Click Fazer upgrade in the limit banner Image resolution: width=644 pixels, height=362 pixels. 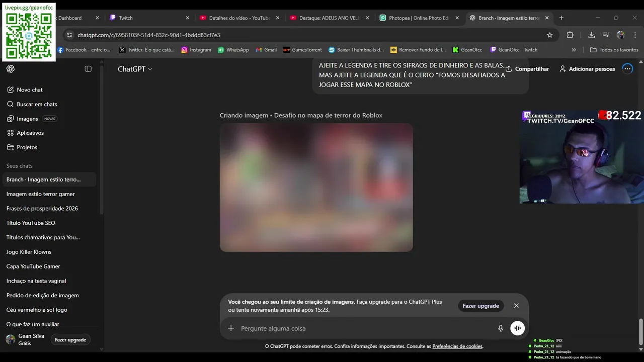pos(481,306)
